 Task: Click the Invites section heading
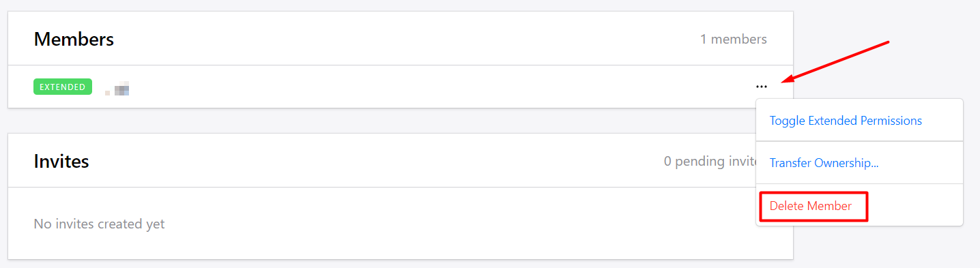(61, 162)
